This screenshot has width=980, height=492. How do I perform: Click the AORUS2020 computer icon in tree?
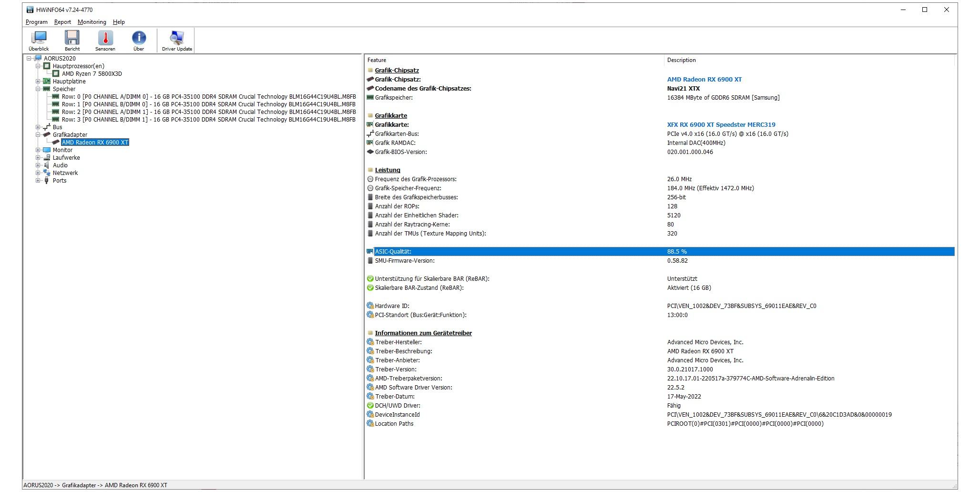[38, 59]
